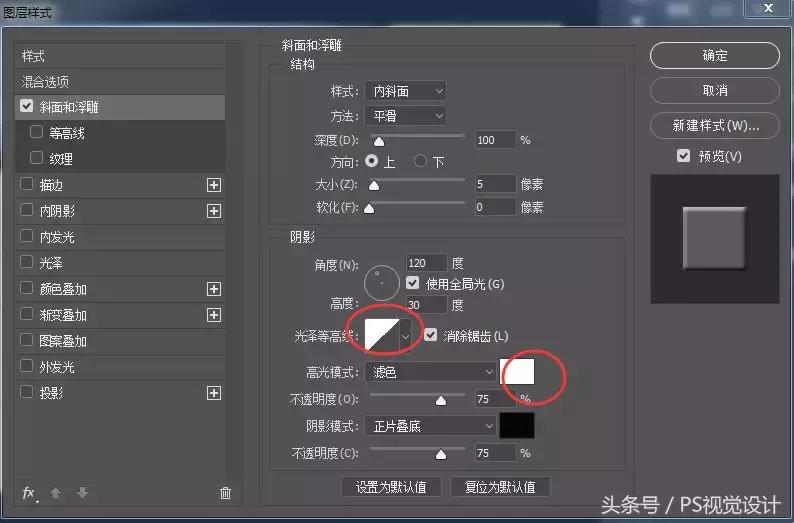This screenshot has width=794, height=523.
Task: Toggle the 消除锯齿 checkbox
Action: pos(430,335)
